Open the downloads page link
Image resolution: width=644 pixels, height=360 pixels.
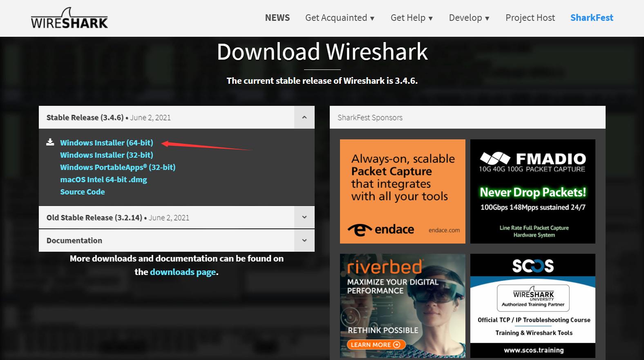(183, 272)
